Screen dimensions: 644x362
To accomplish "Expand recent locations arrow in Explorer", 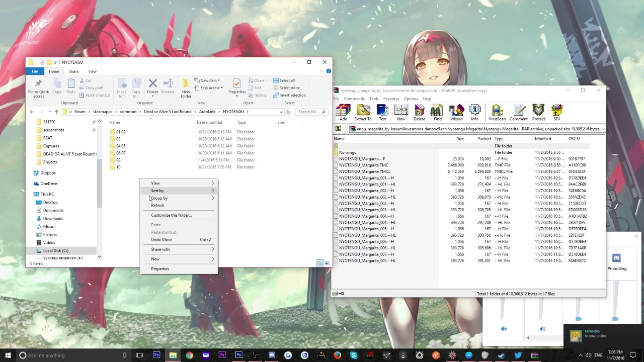I will (x=49, y=112).
